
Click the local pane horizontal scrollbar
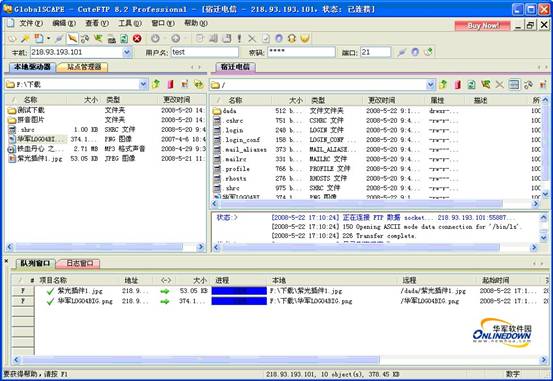pos(99,247)
